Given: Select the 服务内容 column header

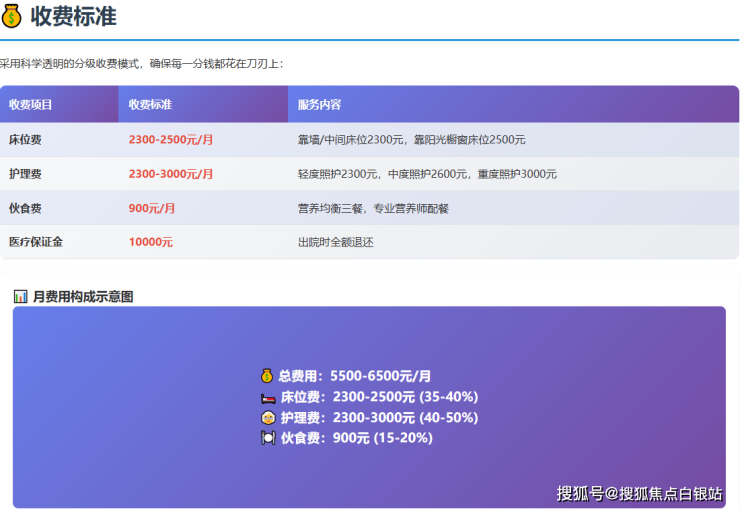Looking at the screenshot, I should pyautogui.click(x=319, y=104).
